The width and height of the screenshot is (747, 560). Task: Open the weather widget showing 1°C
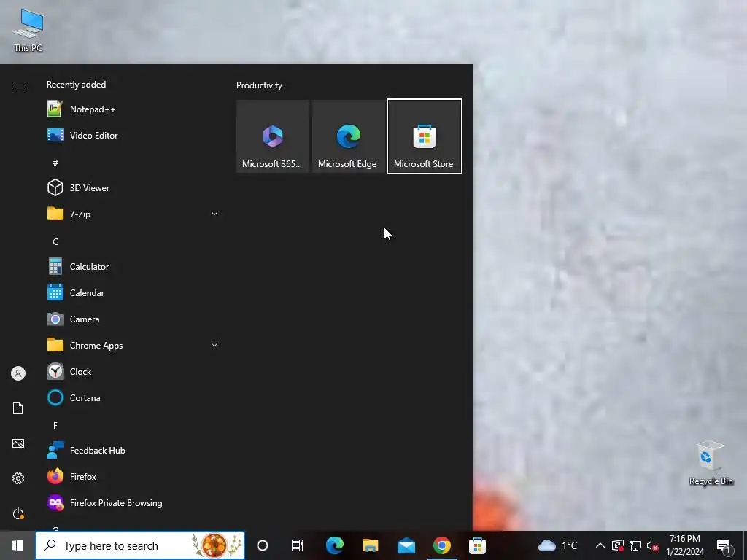coord(558,545)
